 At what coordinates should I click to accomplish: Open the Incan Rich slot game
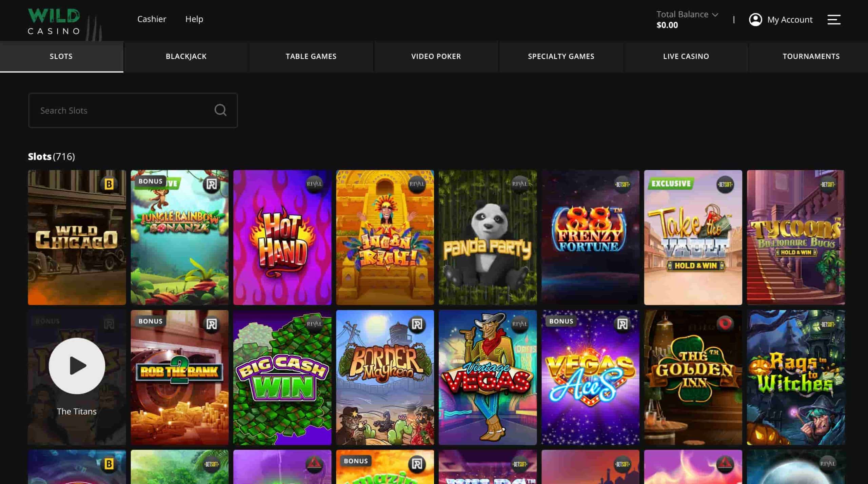385,237
